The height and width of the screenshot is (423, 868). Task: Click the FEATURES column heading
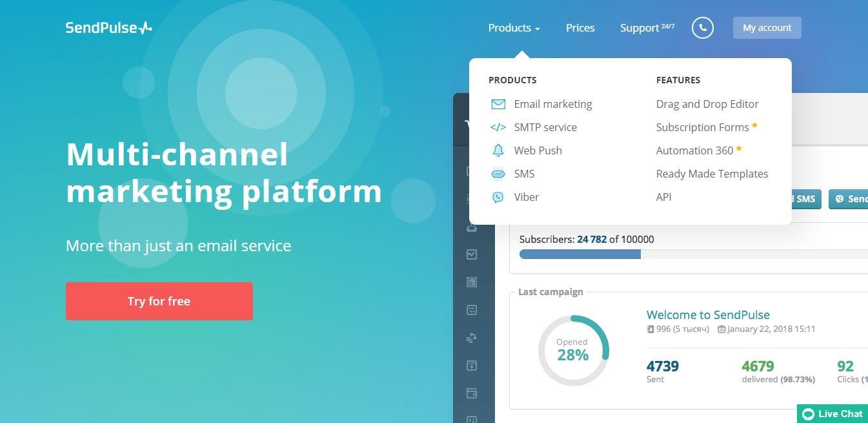click(678, 80)
